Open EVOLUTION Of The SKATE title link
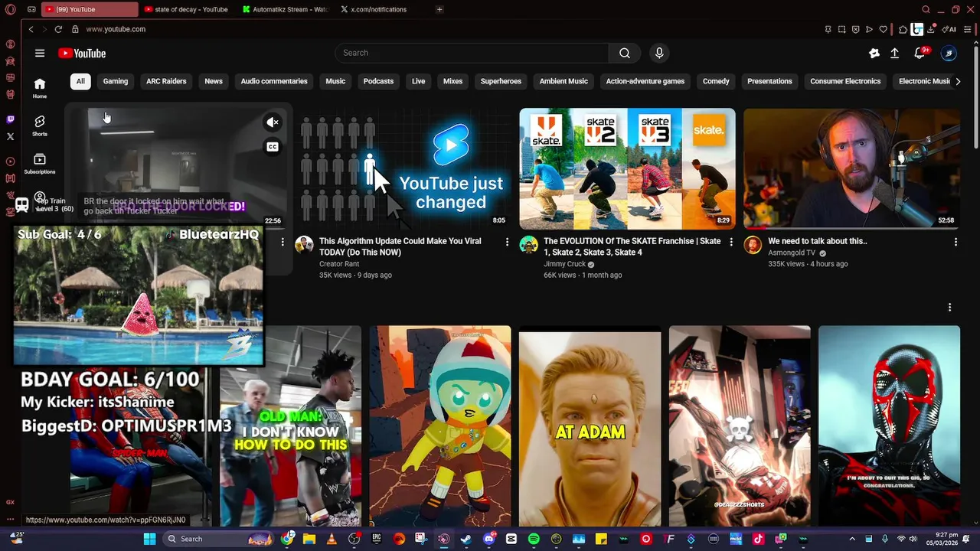Viewport: 980px width, 551px height. pyautogui.click(x=632, y=246)
